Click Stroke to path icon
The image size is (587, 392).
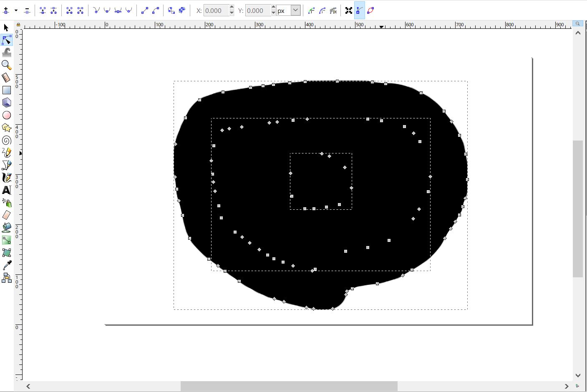coord(182,10)
